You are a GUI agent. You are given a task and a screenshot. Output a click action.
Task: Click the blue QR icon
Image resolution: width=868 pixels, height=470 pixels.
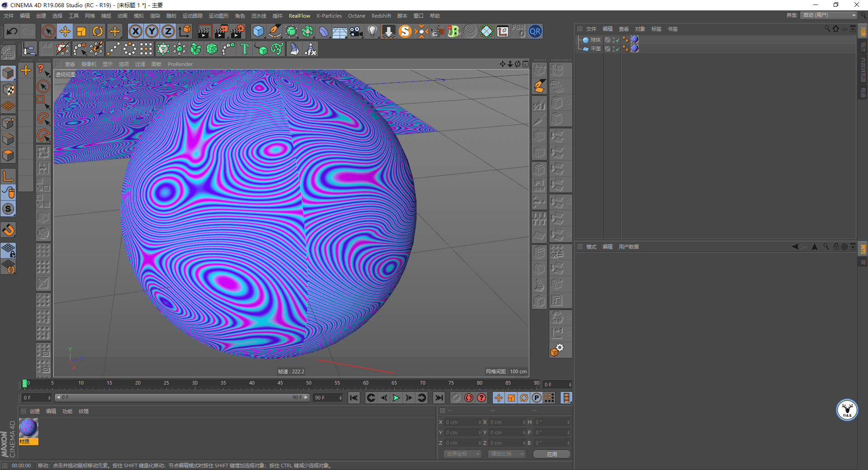[535, 31]
